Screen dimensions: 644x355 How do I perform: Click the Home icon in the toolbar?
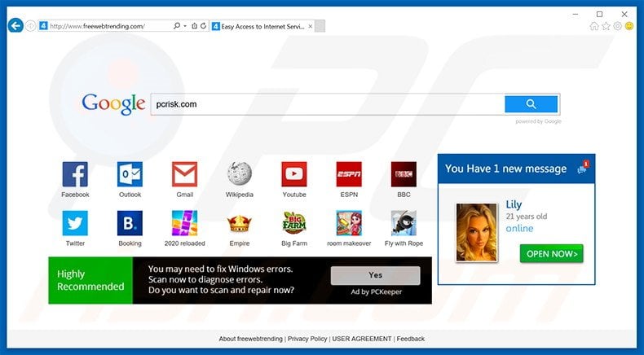[594, 26]
